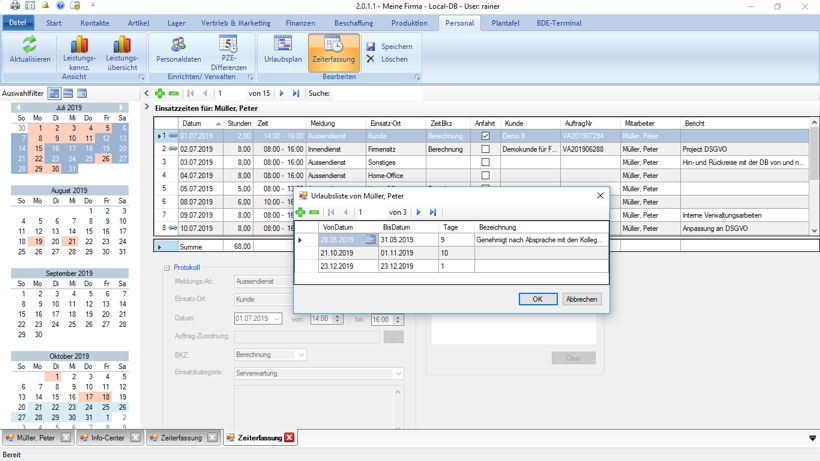The height and width of the screenshot is (461, 820).
Task: Click the Einsatzzeiten table vertical scrollbar
Action: tap(814, 176)
